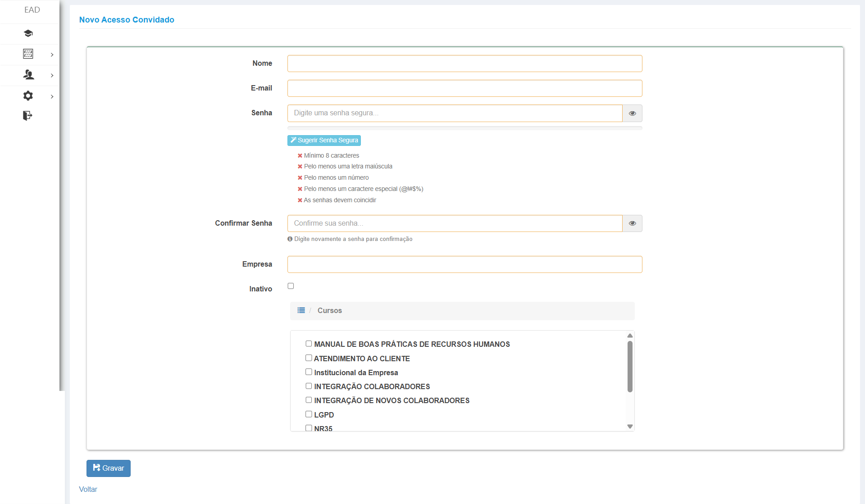Click the Sugerir Senha Segura button
The image size is (865, 504).
[324, 141]
